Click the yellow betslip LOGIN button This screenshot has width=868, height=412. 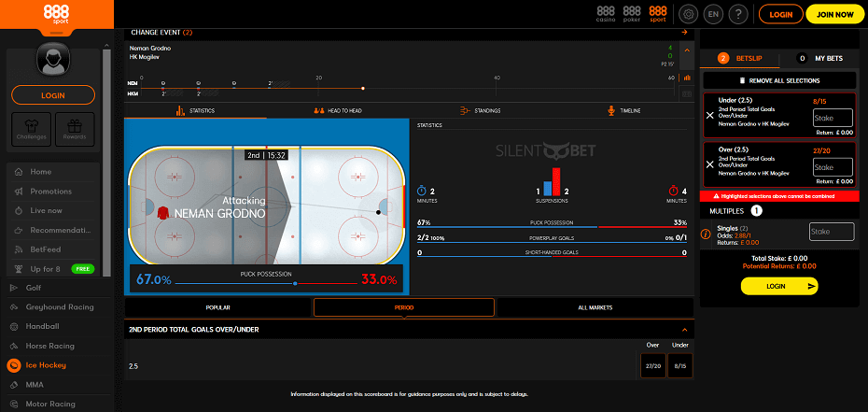[x=779, y=286]
